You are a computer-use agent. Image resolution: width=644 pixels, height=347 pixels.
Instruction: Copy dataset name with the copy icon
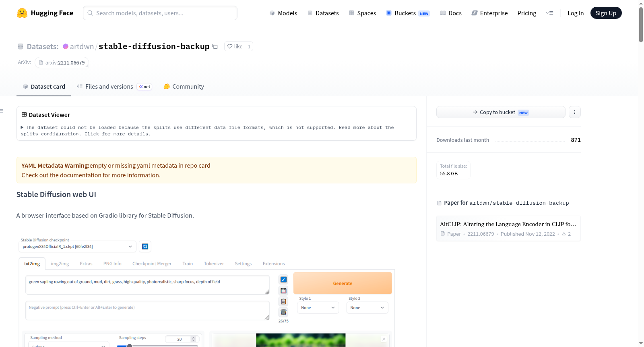215,47
